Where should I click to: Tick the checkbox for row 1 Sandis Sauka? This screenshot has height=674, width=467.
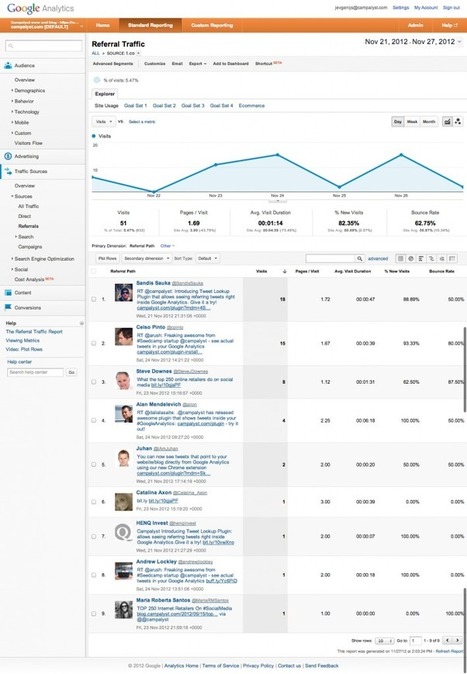click(94, 299)
